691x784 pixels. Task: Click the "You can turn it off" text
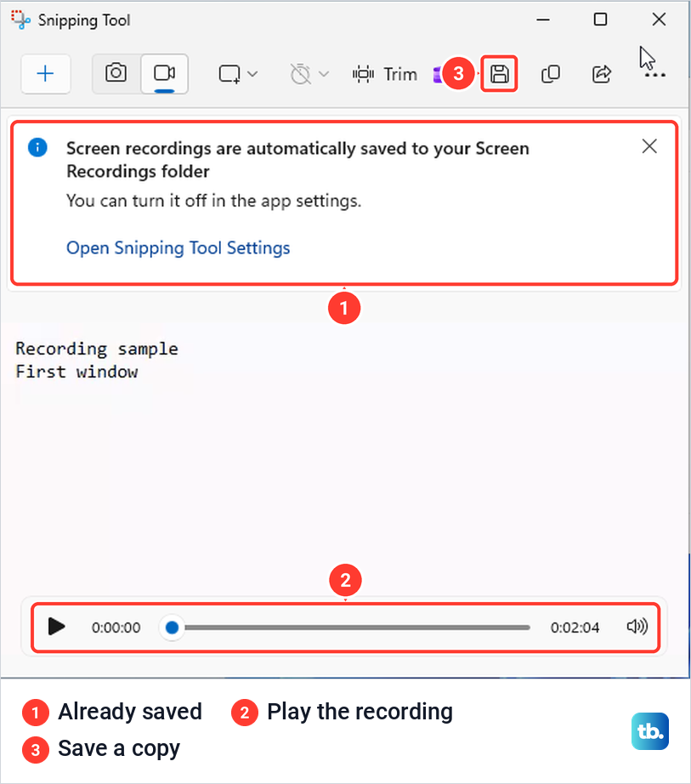pyautogui.click(x=214, y=201)
